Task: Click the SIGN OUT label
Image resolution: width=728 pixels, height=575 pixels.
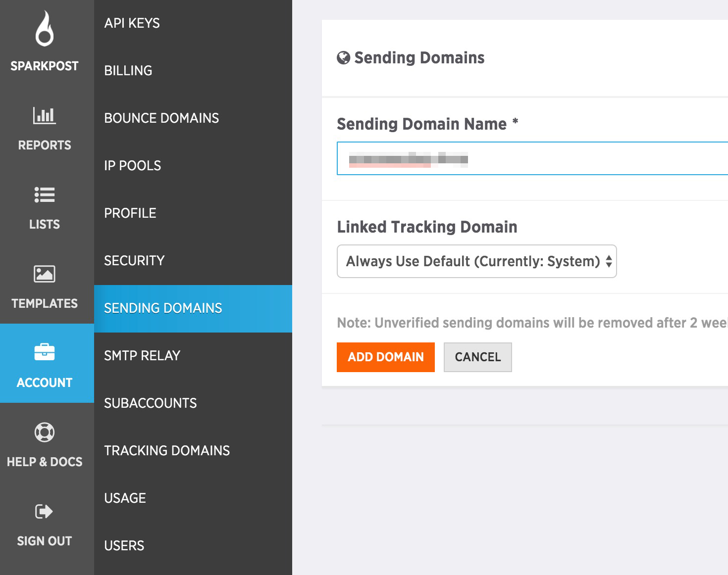Action: coord(45,541)
